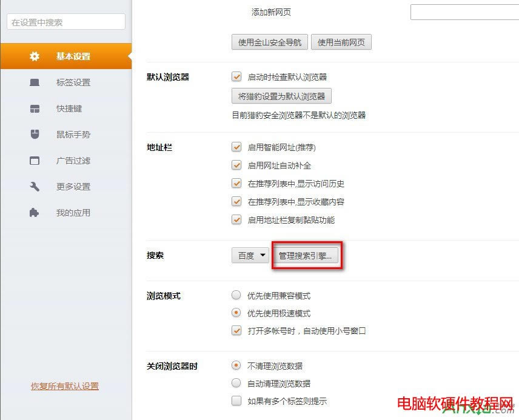519x420 pixels.
Task: Open the 基本设置 section
Action: (66, 56)
